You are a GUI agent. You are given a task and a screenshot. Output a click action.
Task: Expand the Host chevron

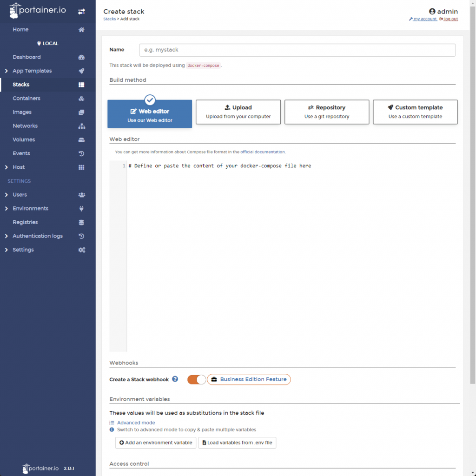pos(7,167)
